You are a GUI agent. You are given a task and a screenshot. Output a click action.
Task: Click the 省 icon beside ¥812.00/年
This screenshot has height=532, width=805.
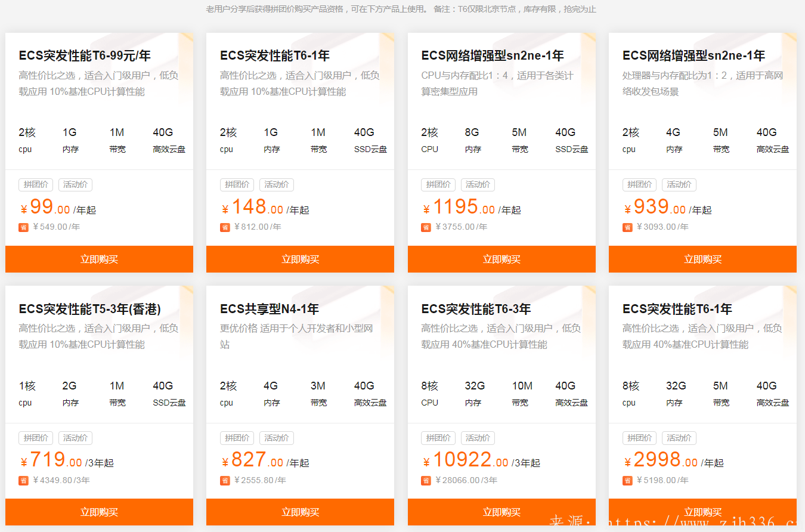[225, 227]
